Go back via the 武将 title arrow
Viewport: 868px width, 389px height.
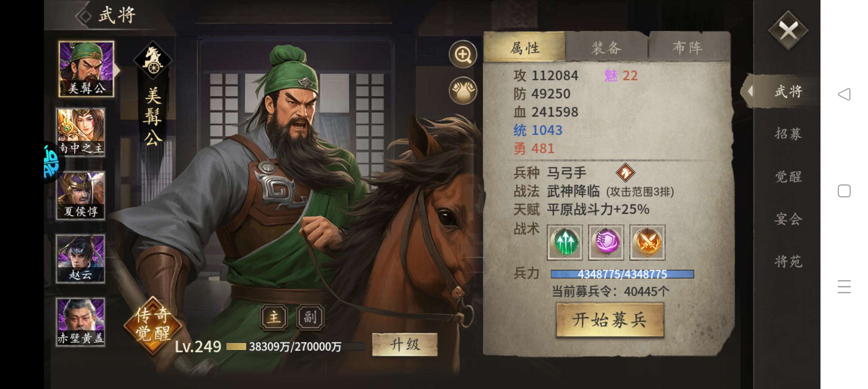[x=84, y=15]
